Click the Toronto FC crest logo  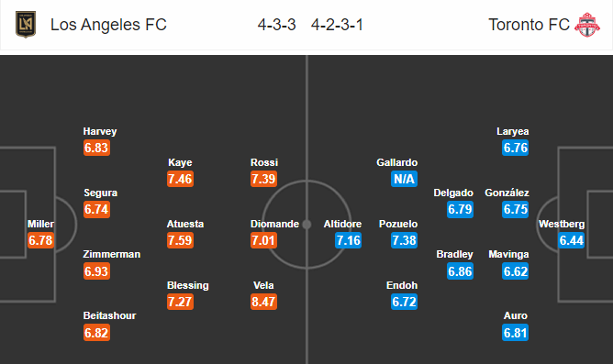click(587, 25)
